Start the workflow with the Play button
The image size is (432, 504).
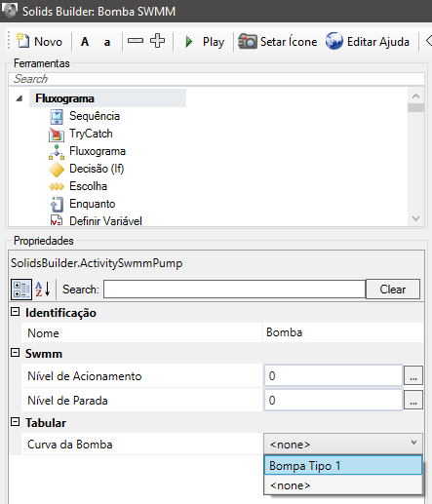coord(204,42)
